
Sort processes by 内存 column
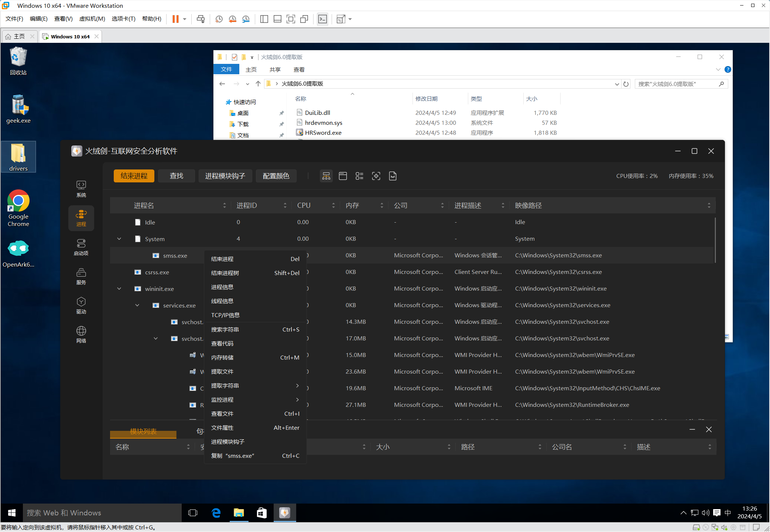(364, 206)
